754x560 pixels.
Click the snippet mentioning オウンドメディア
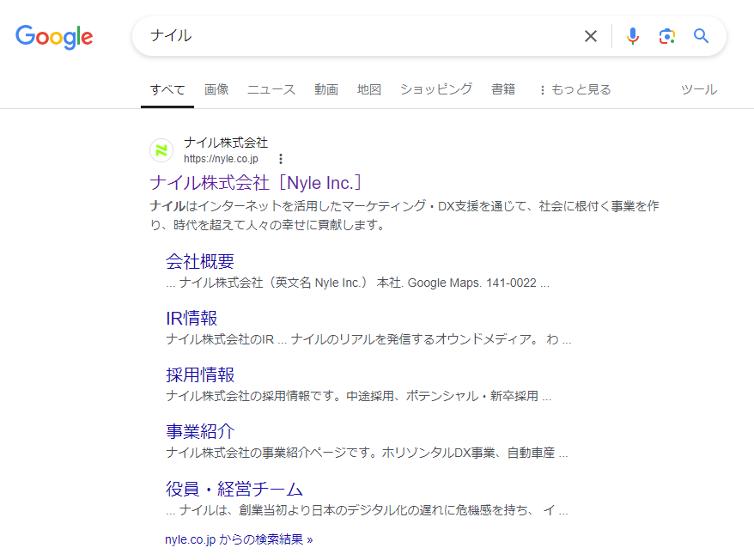pos(368,339)
